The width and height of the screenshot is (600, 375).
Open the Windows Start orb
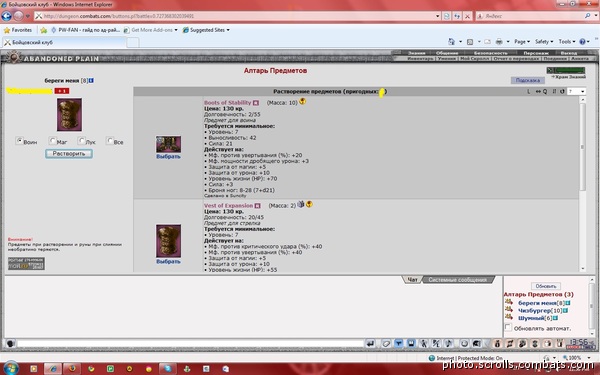click(x=10, y=368)
